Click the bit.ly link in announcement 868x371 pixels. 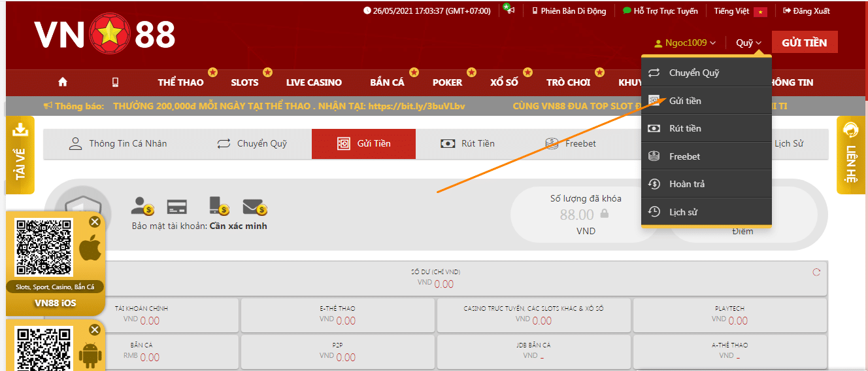416,105
